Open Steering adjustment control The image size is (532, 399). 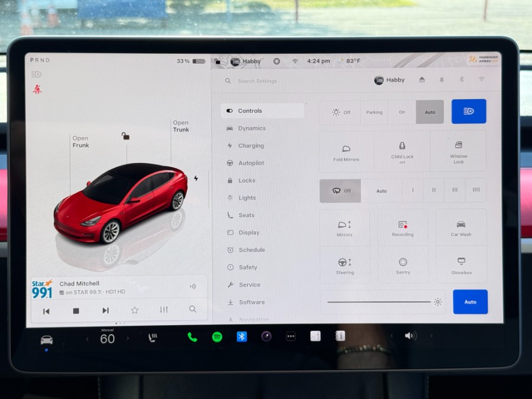345,265
